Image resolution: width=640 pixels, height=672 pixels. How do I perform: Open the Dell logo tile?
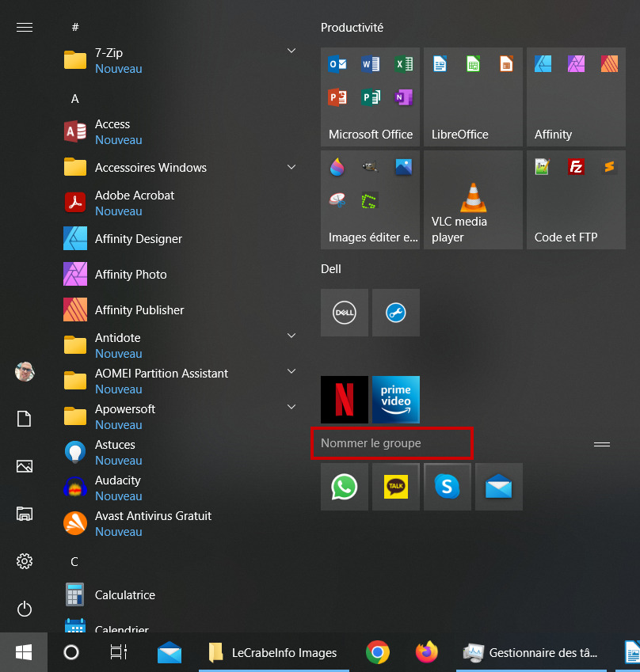click(x=344, y=313)
